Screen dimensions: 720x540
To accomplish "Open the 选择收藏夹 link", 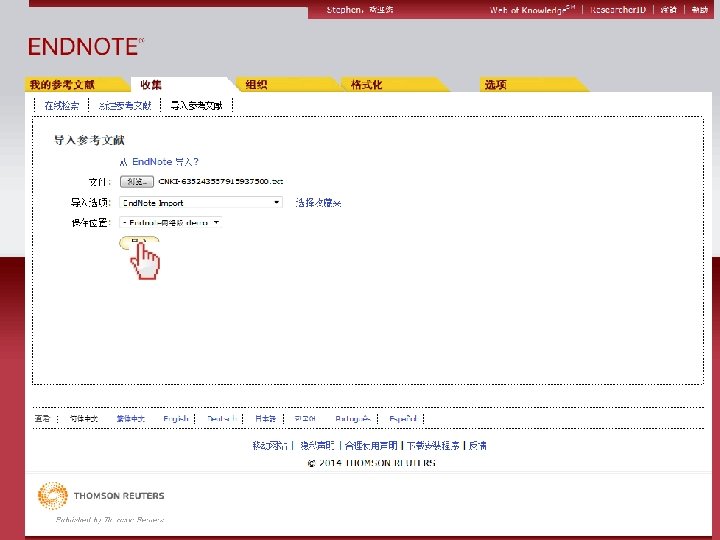I will (318, 202).
